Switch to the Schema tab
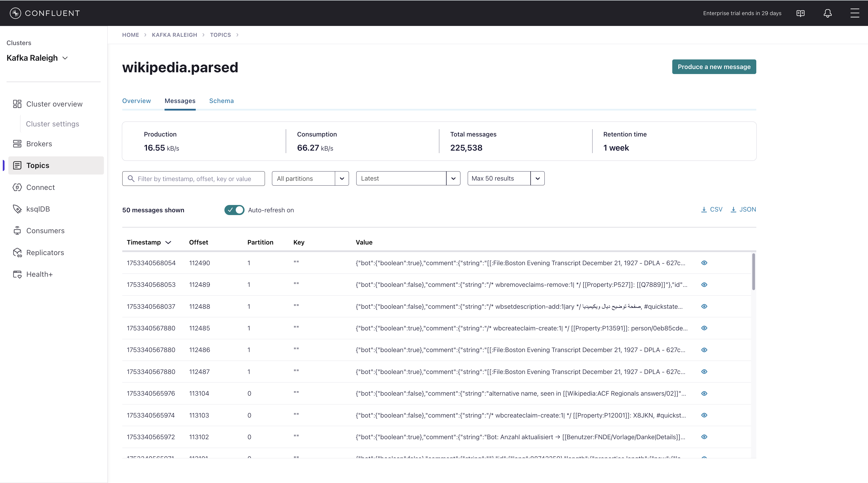 (x=221, y=101)
